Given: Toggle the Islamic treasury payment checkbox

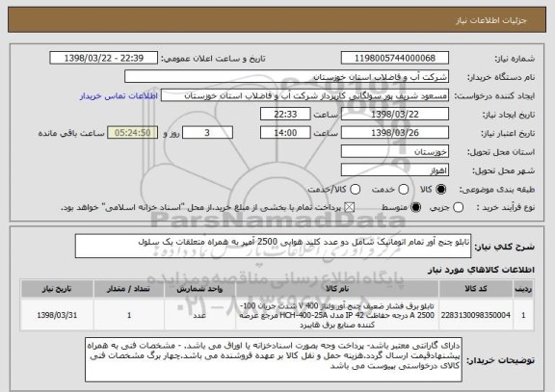Looking at the screenshot, I should coord(350,208).
